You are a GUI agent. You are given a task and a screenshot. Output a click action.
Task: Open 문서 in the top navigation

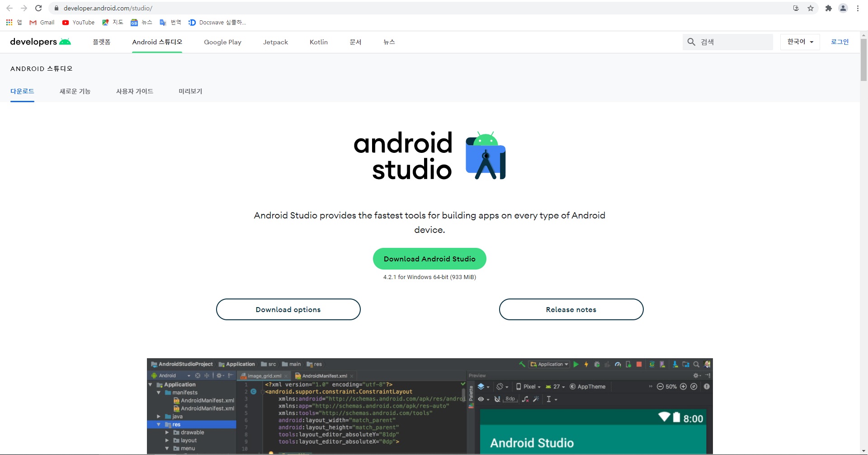click(x=356, y=42)
